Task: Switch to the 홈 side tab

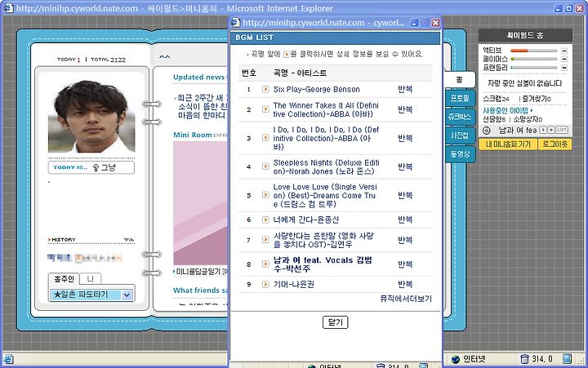Action: coord(459,79)
